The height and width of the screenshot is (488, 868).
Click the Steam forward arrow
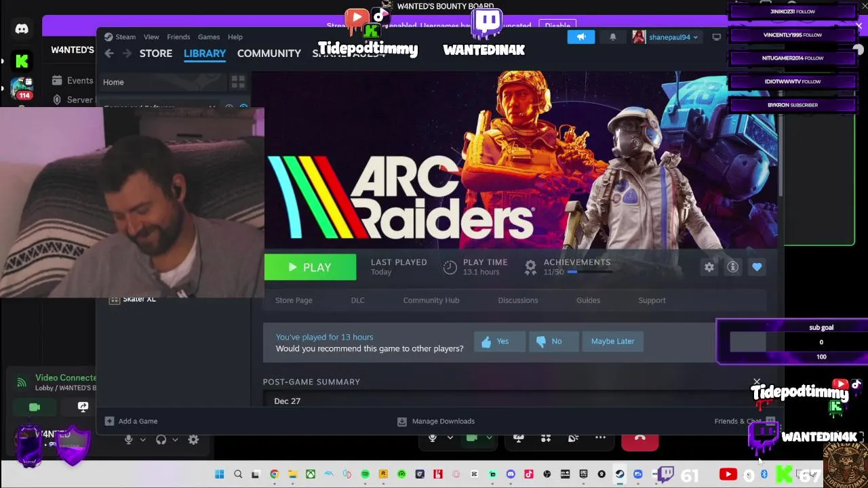(x=127, y=54)
